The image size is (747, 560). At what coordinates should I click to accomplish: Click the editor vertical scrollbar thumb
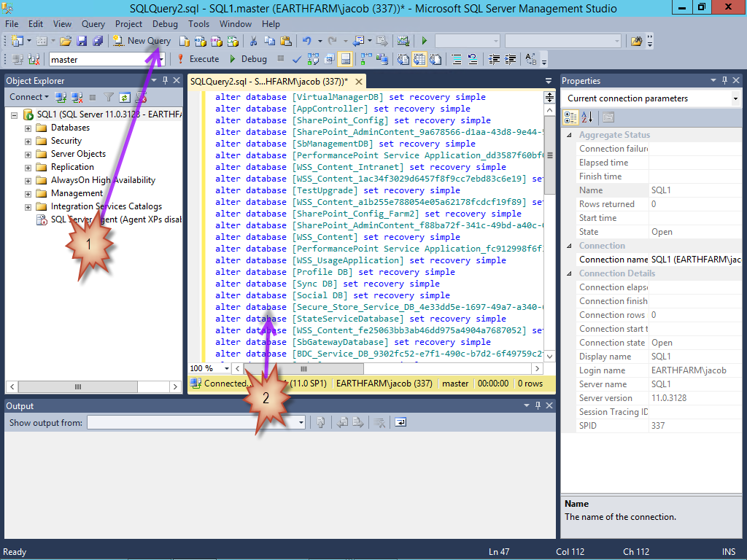tap(549, 155)
